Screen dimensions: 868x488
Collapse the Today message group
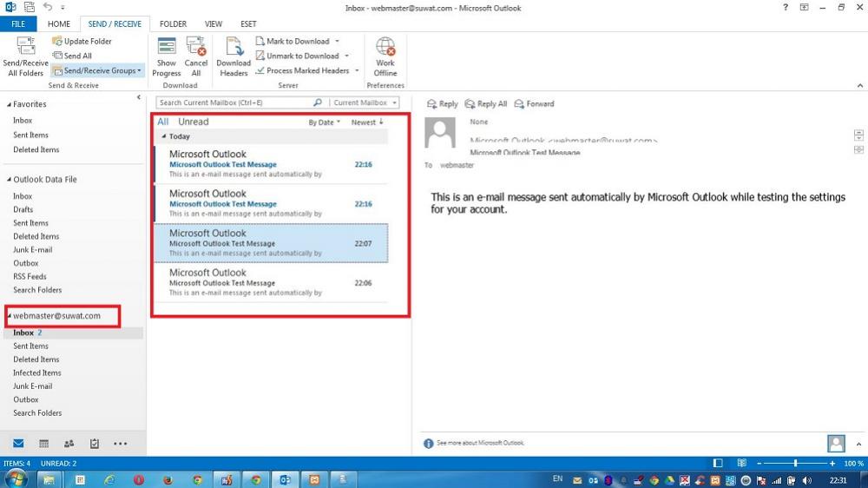tap(164, 136)
